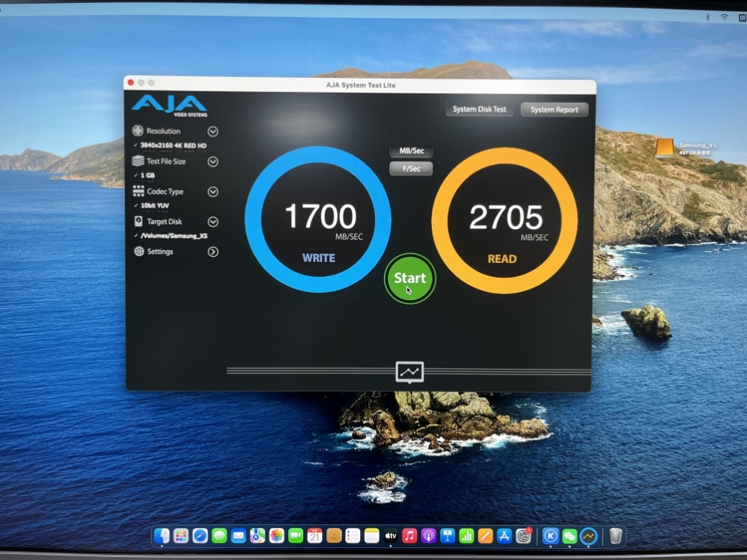Viewport: 747px width, 560px height.
Task: Click the blue WRITE speed gauge
Action: coord(318,219)
